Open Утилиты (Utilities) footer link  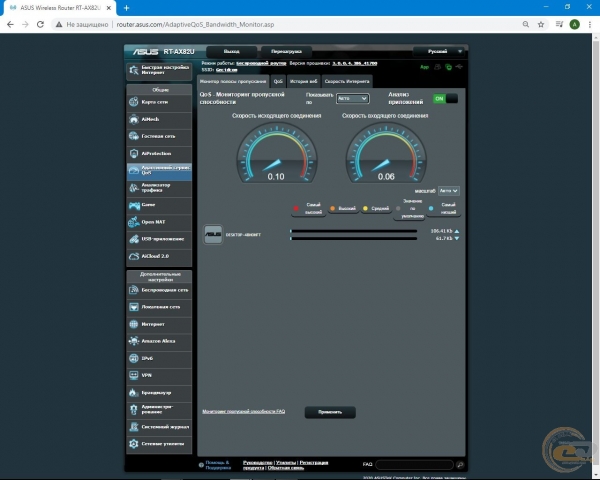coord(286,462)
